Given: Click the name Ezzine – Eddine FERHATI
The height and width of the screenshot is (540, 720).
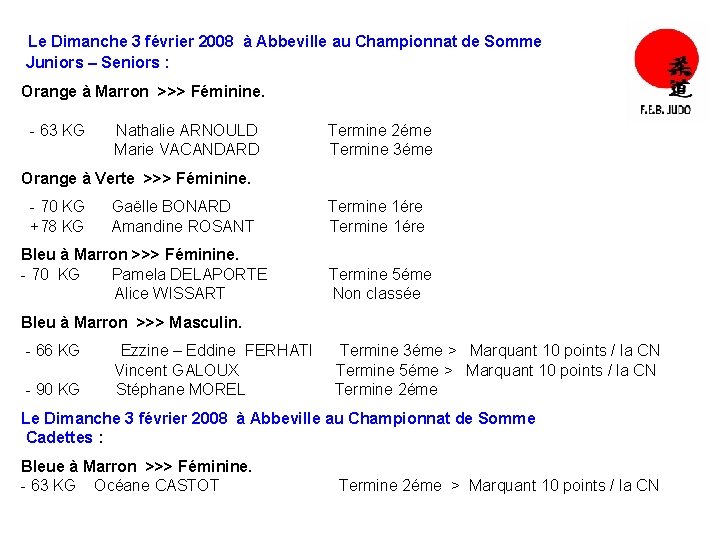Looking at the screenshot, I should click(216, 351).
